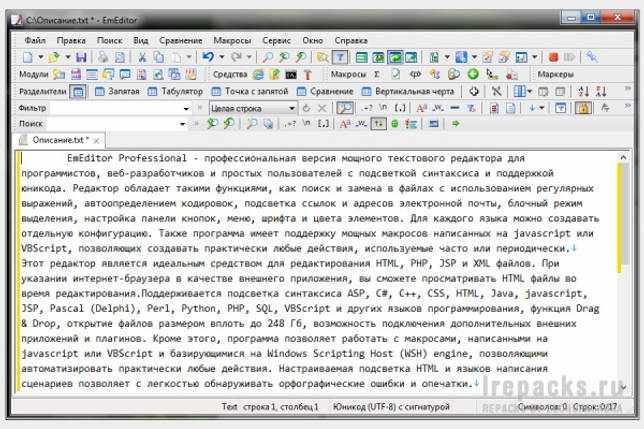
Task: Click the sort ascending A-Z icon
Action: (x=584, y=91)
